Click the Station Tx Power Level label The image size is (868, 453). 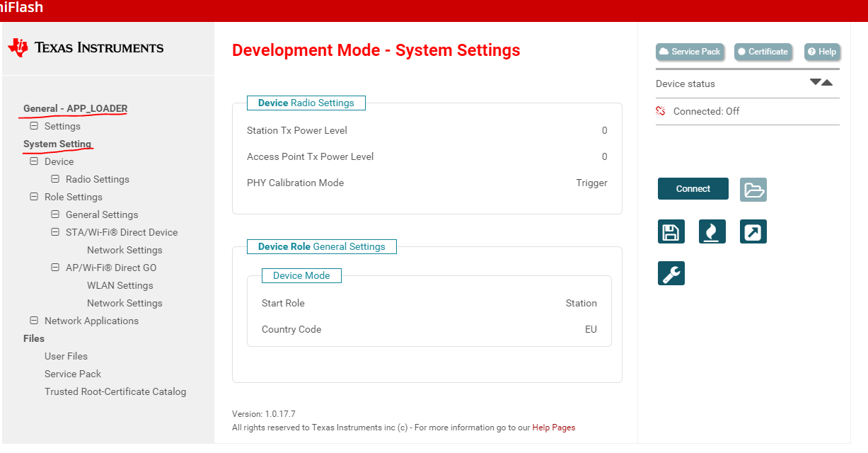(x=297, y=130)
